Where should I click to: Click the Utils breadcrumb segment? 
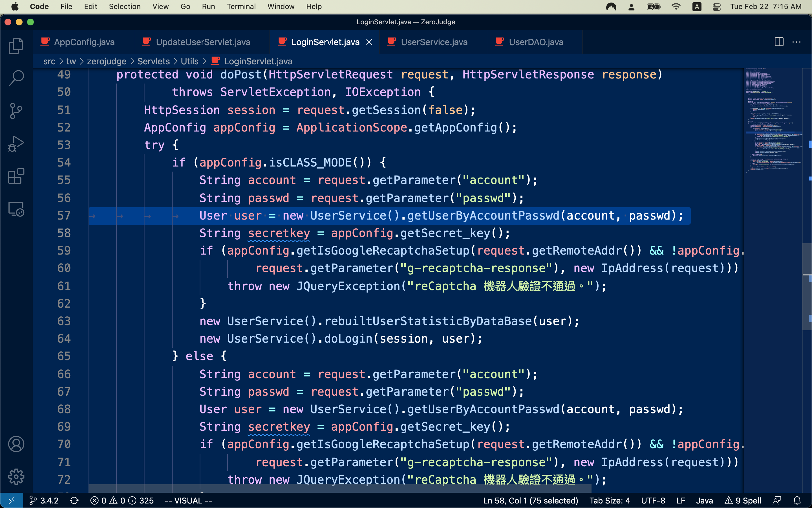(x=189, y=61)
